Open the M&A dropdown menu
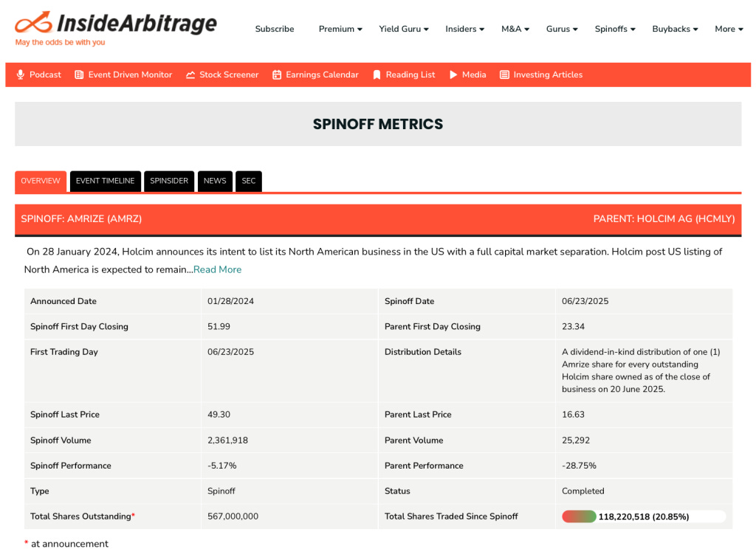The height and width of the screenshot is (552, 756). (515, 29)
